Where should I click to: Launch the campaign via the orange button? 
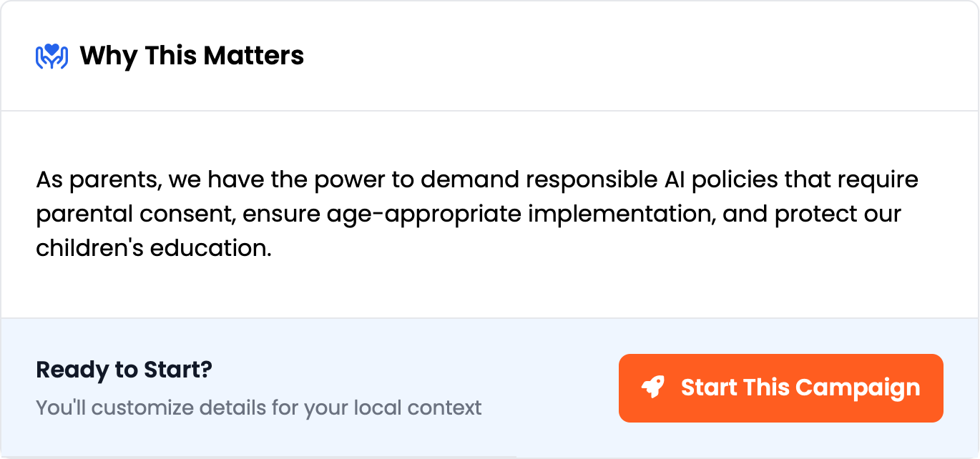pyautogui.click(x=781, y=388)
